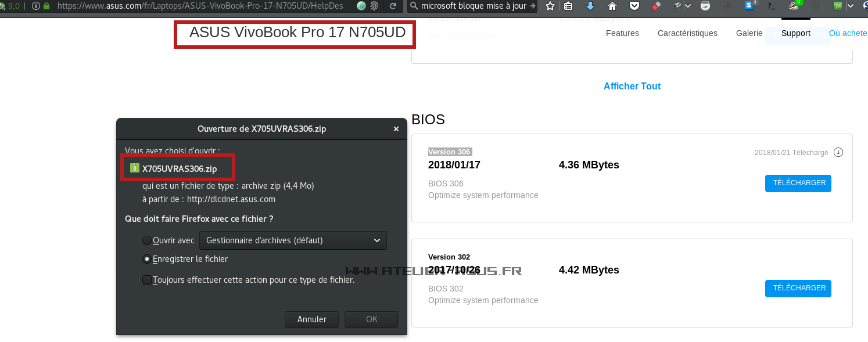The image size is (868, 342).
Task: Check Toujours effectuer cette action checkbox
Action: click(x=147, y=280)
